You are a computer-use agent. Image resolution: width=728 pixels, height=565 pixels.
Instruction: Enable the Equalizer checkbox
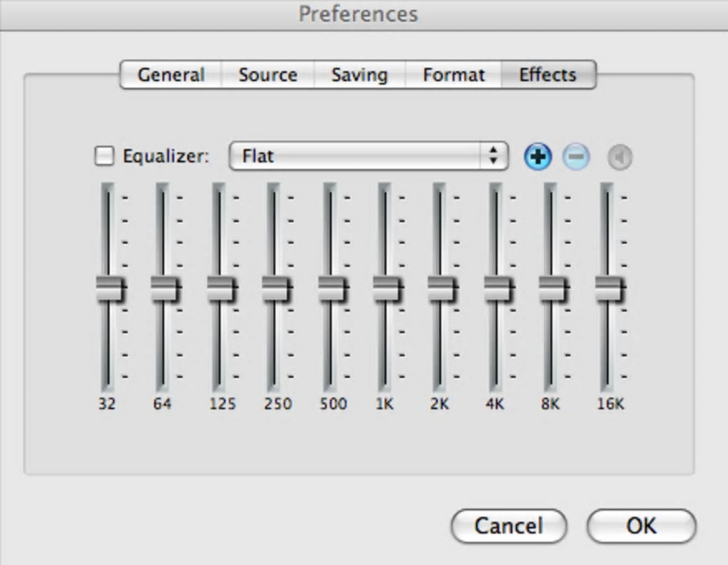[x=104, y=156]
